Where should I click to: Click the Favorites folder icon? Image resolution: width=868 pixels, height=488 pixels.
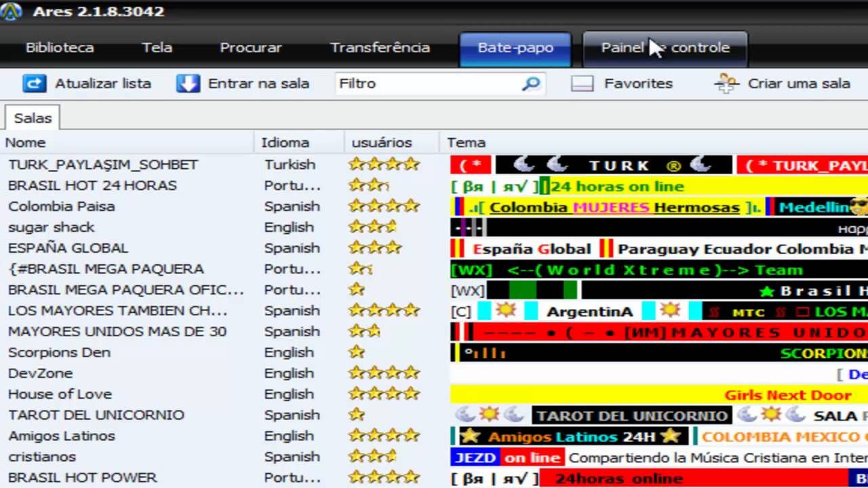(x=582, y=84)
